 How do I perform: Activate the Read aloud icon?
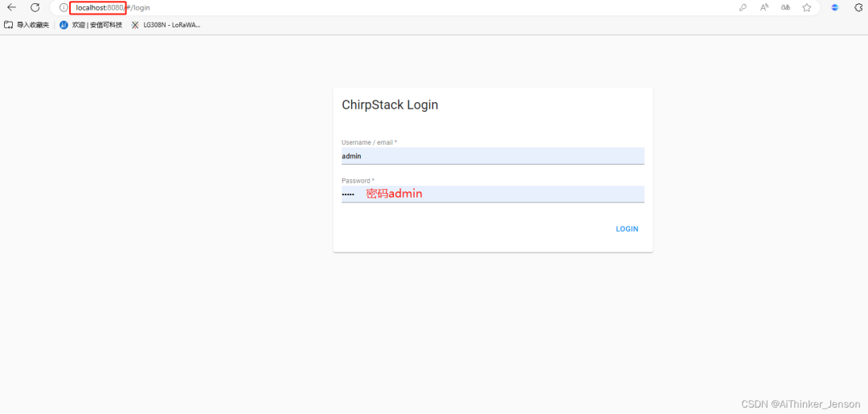click(x=764, y=8)
